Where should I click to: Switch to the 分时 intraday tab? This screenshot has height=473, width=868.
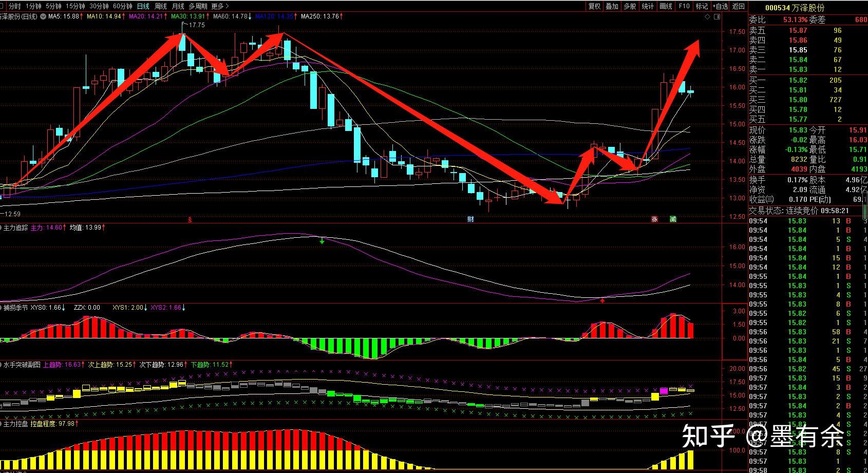tap(15, 6)
